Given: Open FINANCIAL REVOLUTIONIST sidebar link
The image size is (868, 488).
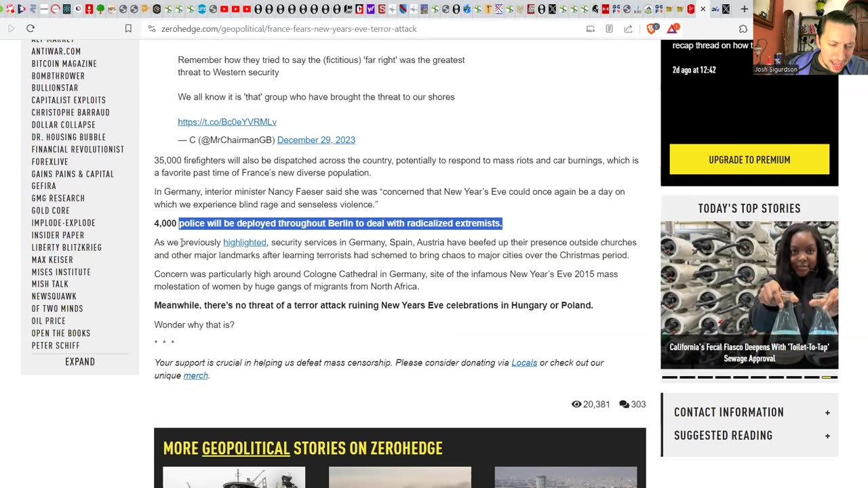Looking at the screenshot, I should pos(78,149).
